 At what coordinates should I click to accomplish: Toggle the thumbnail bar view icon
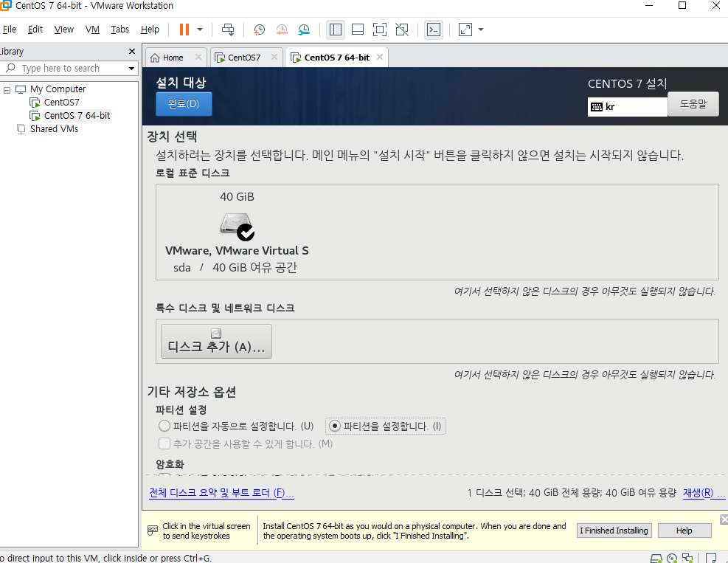click(358, 30)
